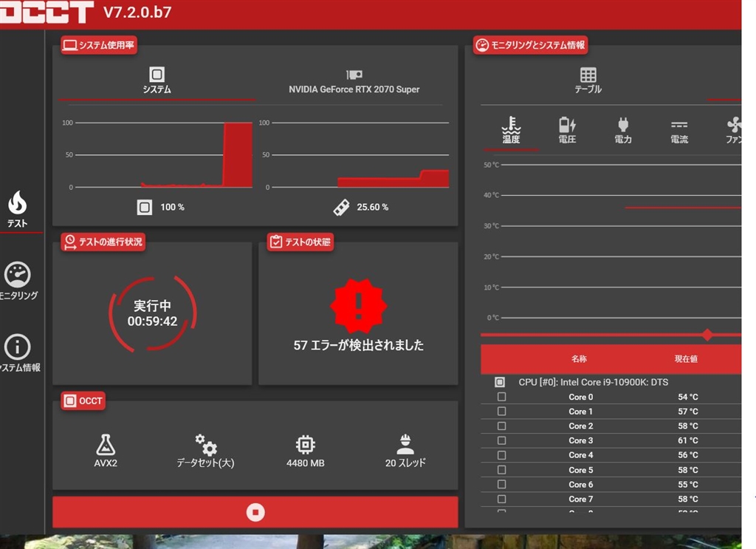This screenshot has height=549, width=756.
Task: Click the 4480 MB memory chip icon
Action: pos(305,445)
